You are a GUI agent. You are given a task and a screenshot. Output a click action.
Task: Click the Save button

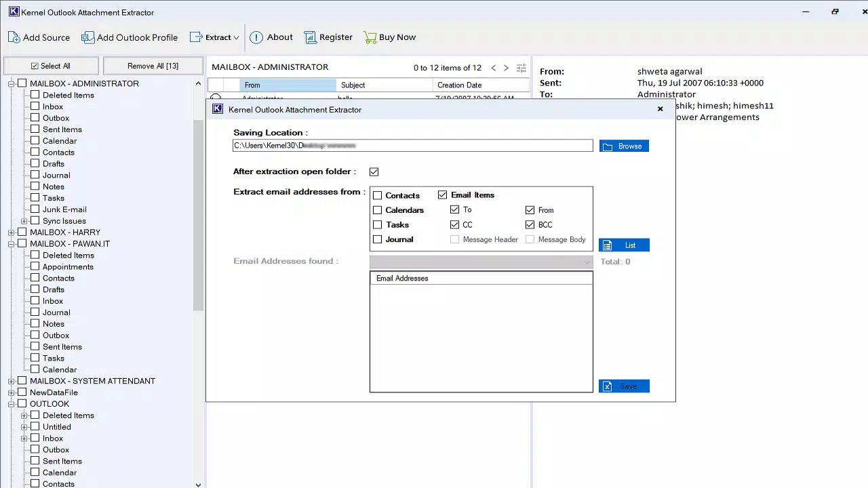(624, 386)
